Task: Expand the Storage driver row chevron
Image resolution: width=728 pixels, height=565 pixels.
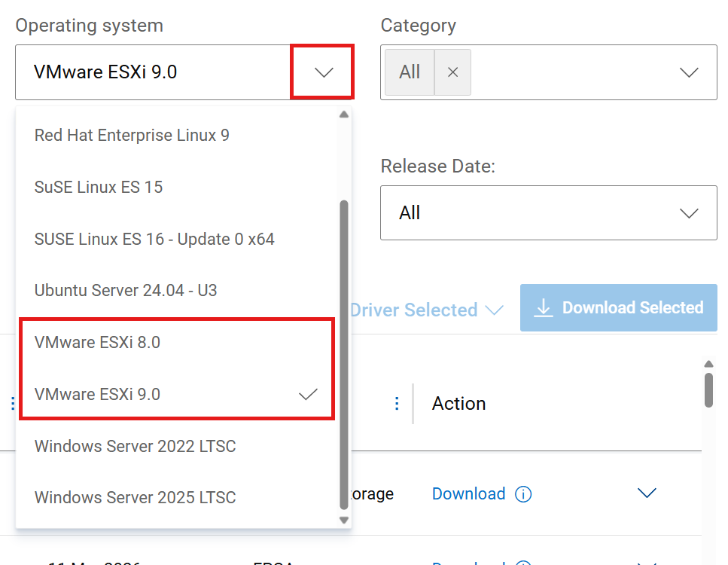Action: tap(647, 493)
